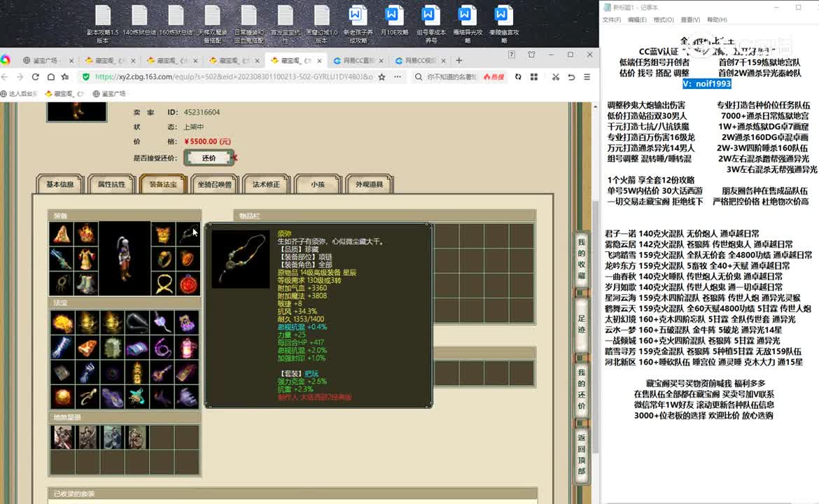Viewport: 819px width, 504px height.
Task: Open the 格式(O) menu in Notepad
Action: 664,20
